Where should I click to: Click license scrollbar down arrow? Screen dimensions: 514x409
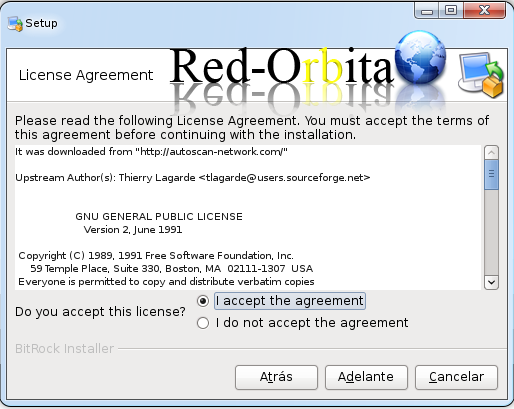coord(491,283)
